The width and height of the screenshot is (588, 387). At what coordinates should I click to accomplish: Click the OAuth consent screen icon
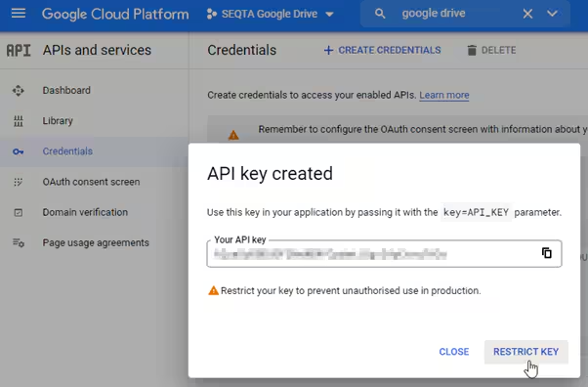(x=18, y=182)
